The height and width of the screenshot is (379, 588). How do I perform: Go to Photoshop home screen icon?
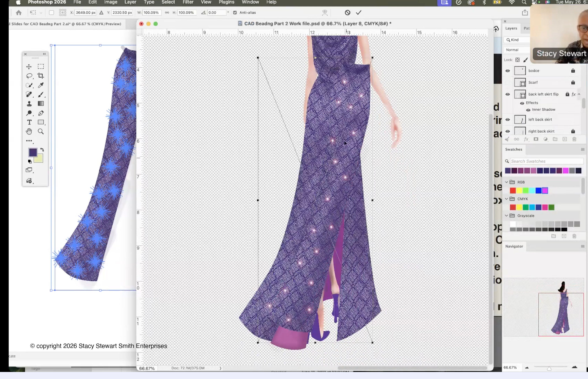[x=19, y=13]
